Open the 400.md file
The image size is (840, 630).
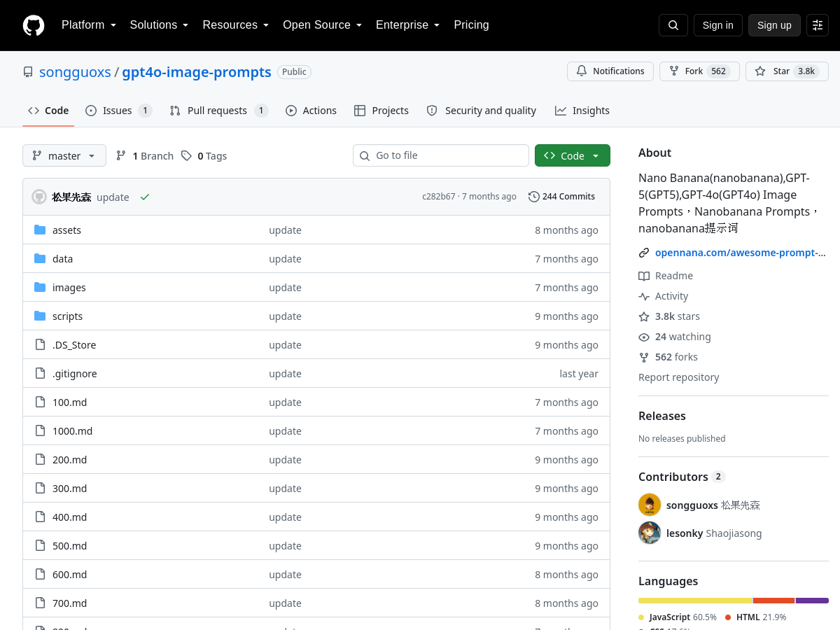click(x=69, y=517)
